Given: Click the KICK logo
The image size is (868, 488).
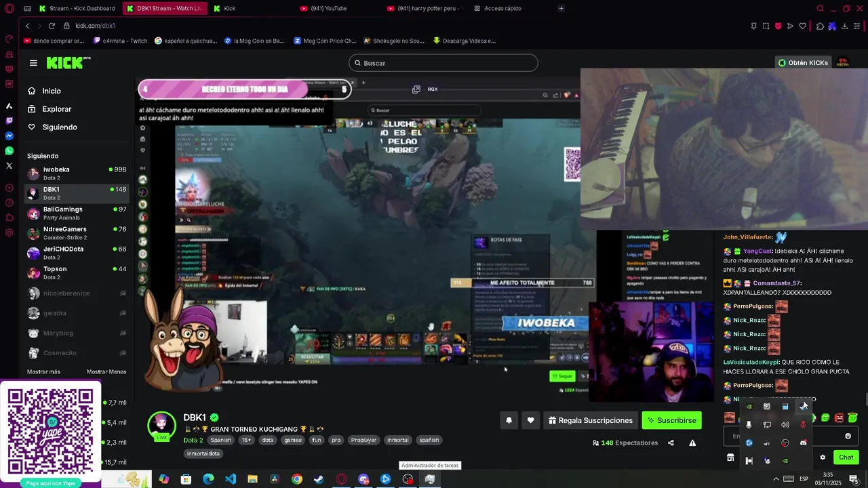Looking at the screenshot, I should point(68,62).
